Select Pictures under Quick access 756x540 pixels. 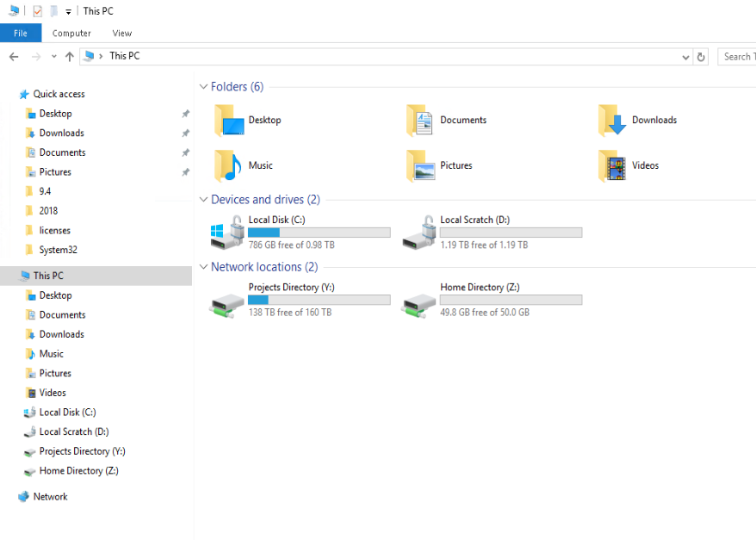coord(55,172)
